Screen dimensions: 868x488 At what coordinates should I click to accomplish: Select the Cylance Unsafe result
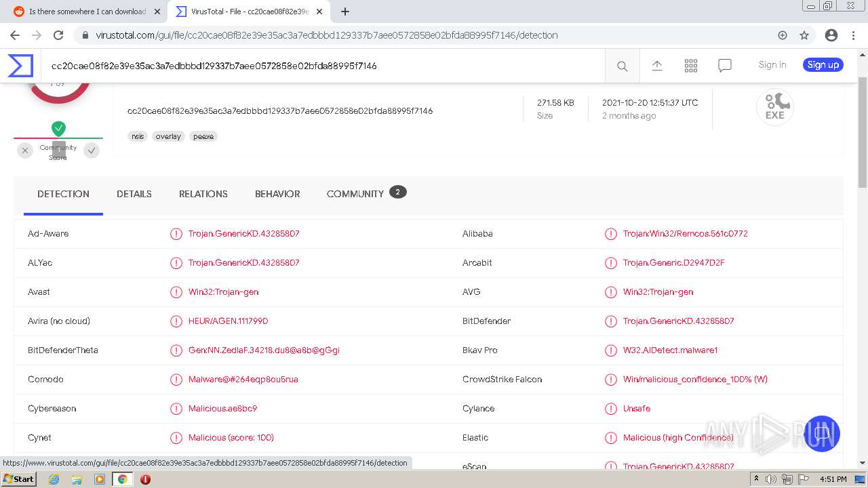click(x=637, y=409)
